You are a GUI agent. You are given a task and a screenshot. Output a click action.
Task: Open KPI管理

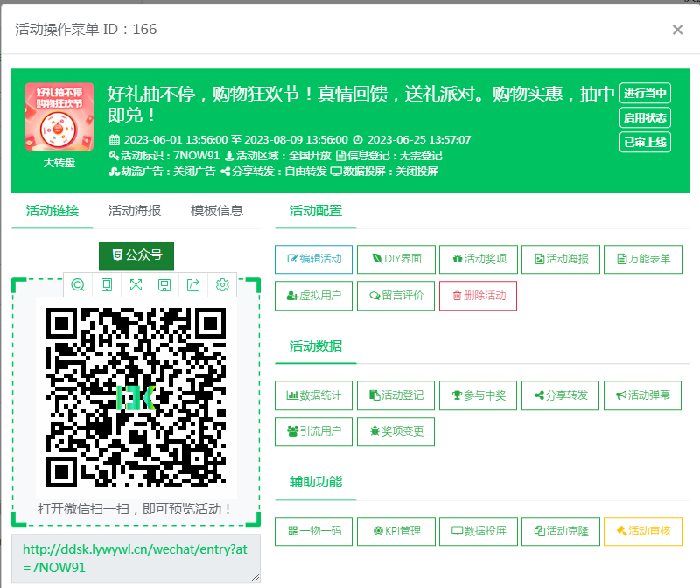[396, 531]
